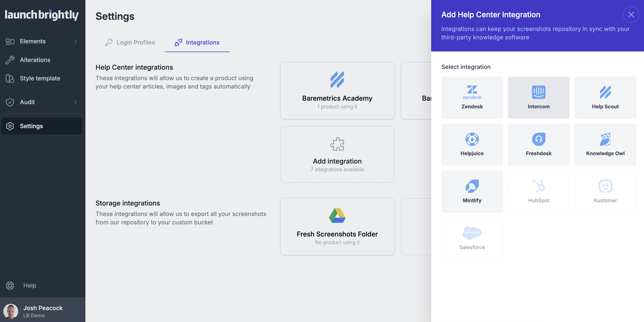
Task: Select the Intercom logo icon
Action: coord(539,92)
